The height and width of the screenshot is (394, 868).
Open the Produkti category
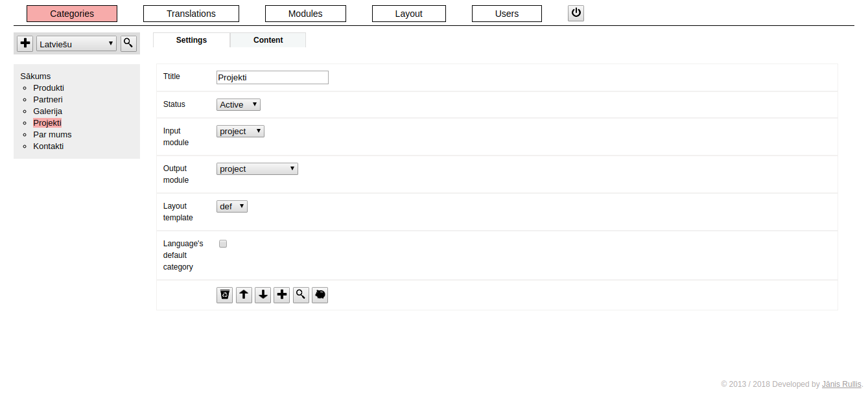[x=49, y=87]
